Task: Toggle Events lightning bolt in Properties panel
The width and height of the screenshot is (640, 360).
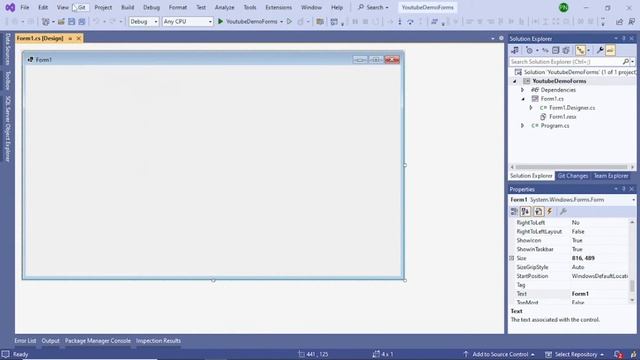Action: [x=550, y=211]
